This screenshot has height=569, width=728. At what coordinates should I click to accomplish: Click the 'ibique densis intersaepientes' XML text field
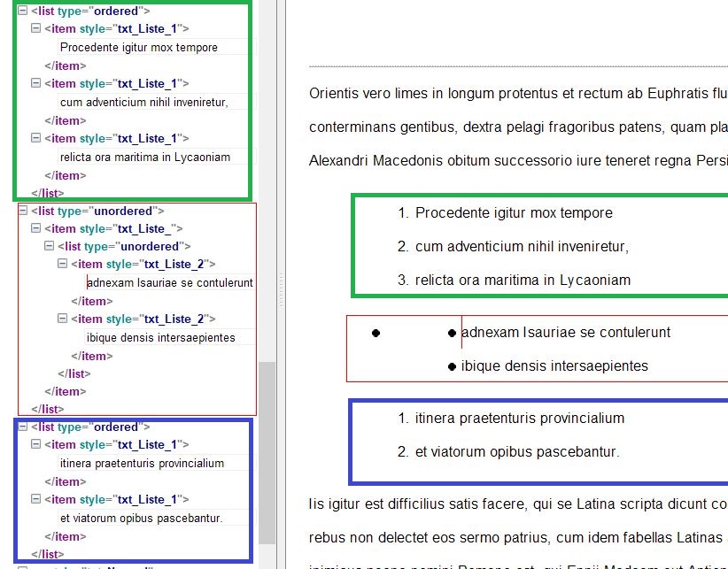click(x=169, y=337)
